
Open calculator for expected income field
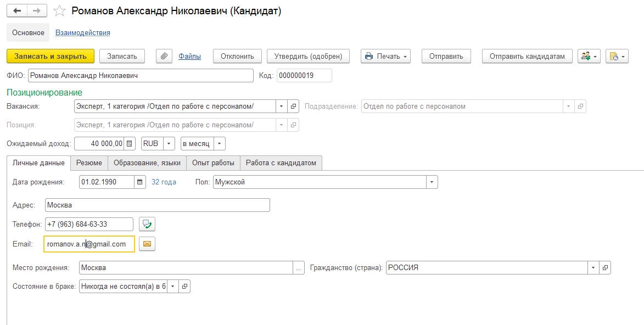(x=130, y=144)
